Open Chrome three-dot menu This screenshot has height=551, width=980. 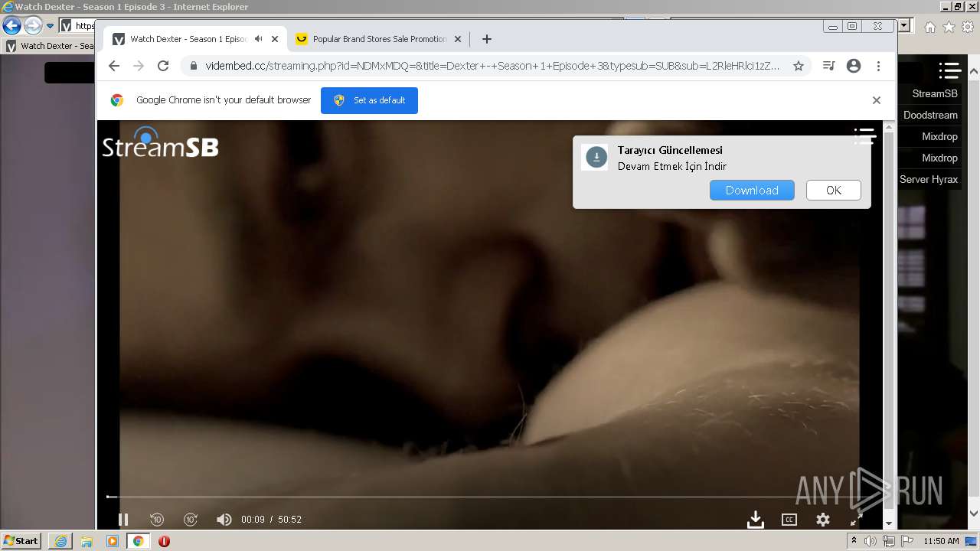[879, 66]
